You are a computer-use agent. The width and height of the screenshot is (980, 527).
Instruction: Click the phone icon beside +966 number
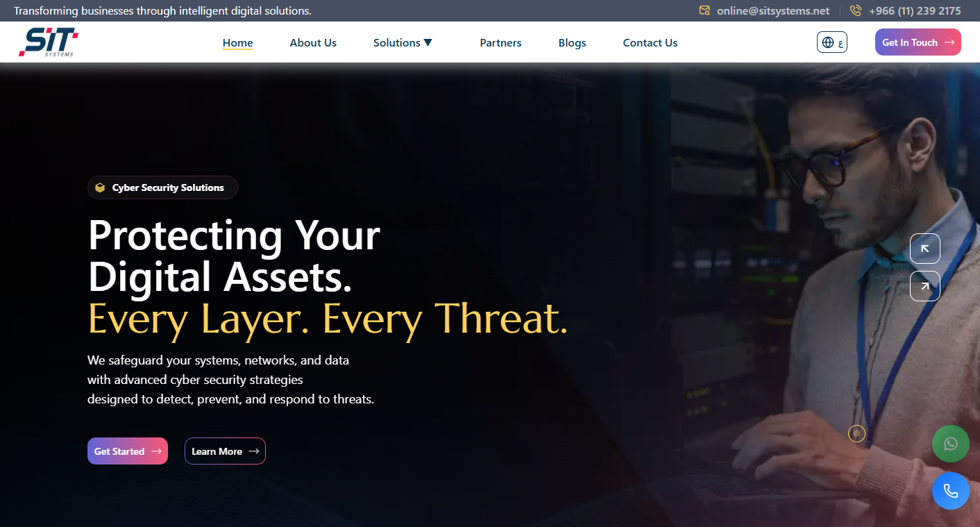pyautogui.click(x=856, y=10)
